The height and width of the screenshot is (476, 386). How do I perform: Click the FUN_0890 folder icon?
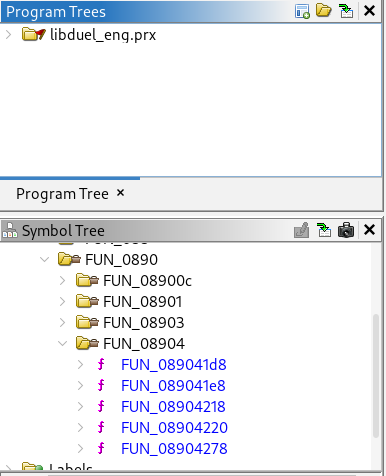(69, 259)
